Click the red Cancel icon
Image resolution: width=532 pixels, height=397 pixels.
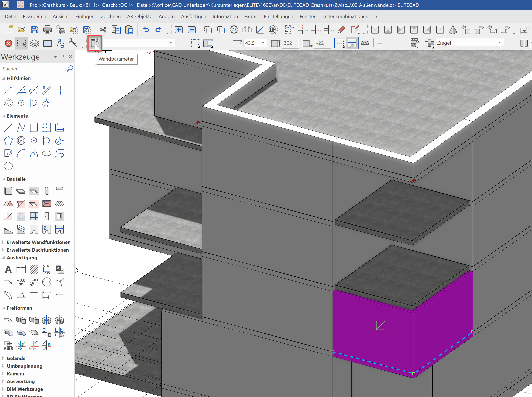tap(8, 44)
